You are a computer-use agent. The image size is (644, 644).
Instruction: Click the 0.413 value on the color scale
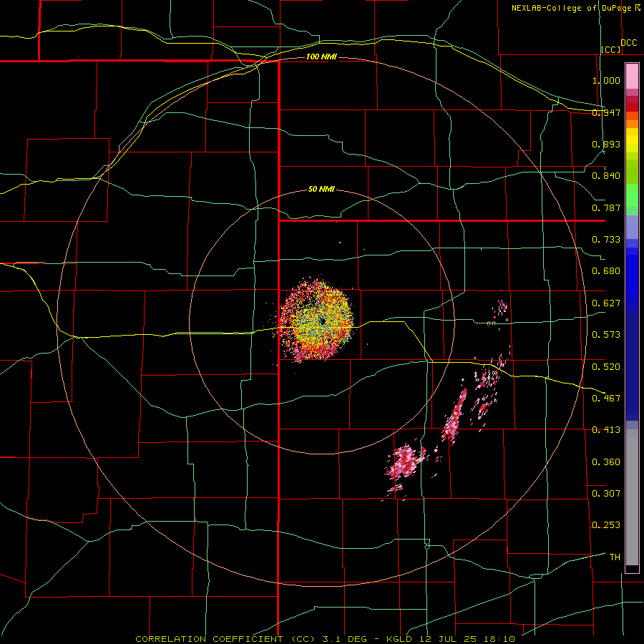pyautogui.click(x=606, y=430)
